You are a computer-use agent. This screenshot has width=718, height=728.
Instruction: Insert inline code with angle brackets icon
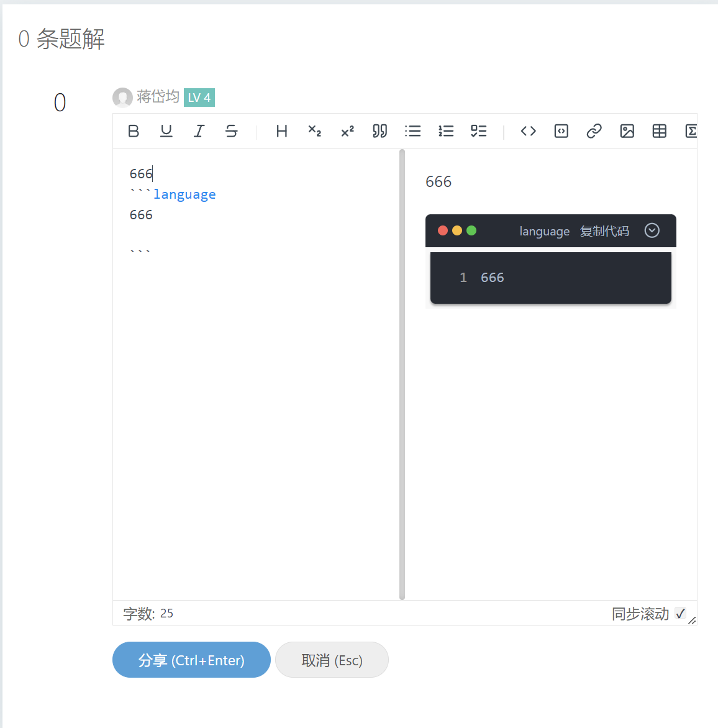528,132
